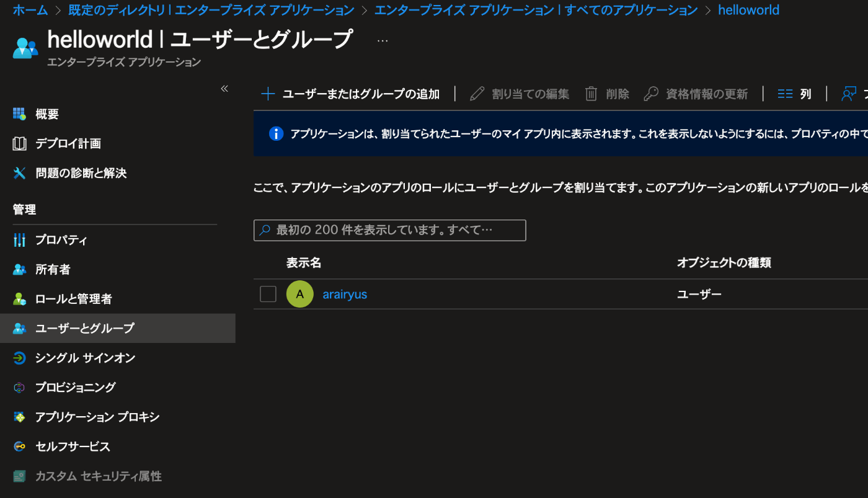The image size is (868, 498).
Task: Click the blue info icon in the banner
Action: click(x=276, y=133)
